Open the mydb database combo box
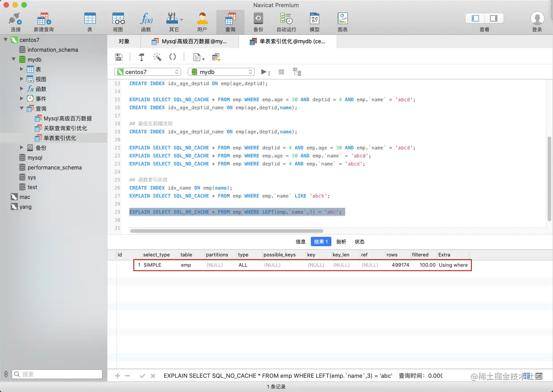This screenshot has height=392, width=553. tap(221, 72)
